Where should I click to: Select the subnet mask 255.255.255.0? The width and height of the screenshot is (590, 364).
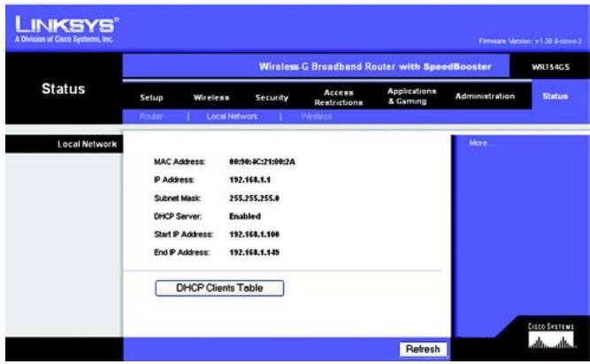coord(255,198)
